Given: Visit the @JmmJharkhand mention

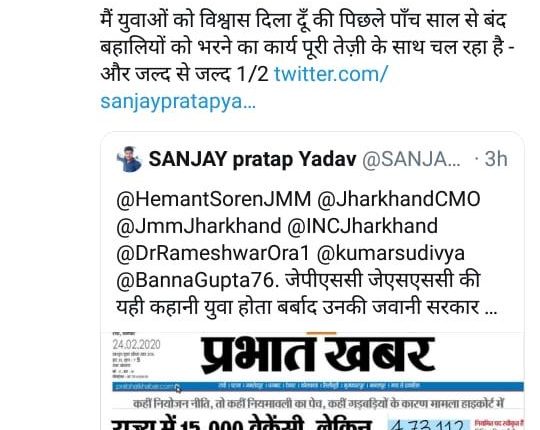Looking at the screenshot, I should (x=199, y=226).
